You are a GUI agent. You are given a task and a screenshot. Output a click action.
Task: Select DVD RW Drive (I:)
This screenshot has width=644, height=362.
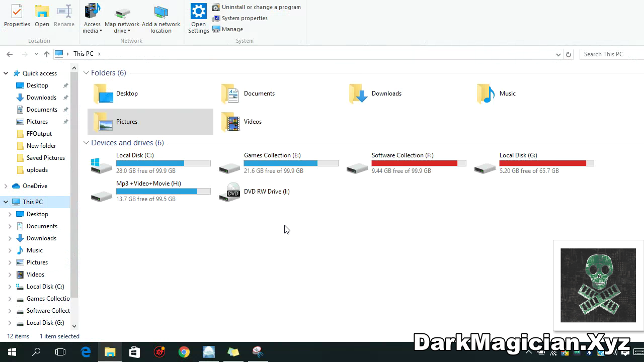[x=278, y=192]
